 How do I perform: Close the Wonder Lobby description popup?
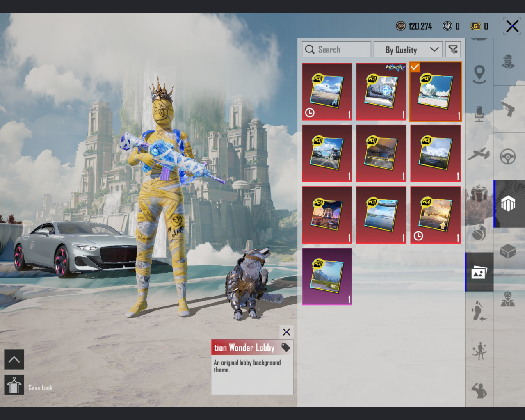click(x=286, y=332)
